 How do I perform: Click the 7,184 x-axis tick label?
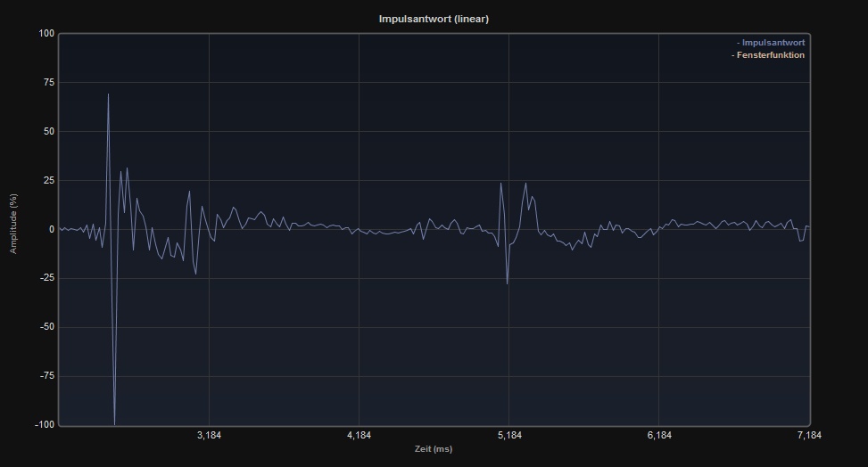click(x=808, y=435)
